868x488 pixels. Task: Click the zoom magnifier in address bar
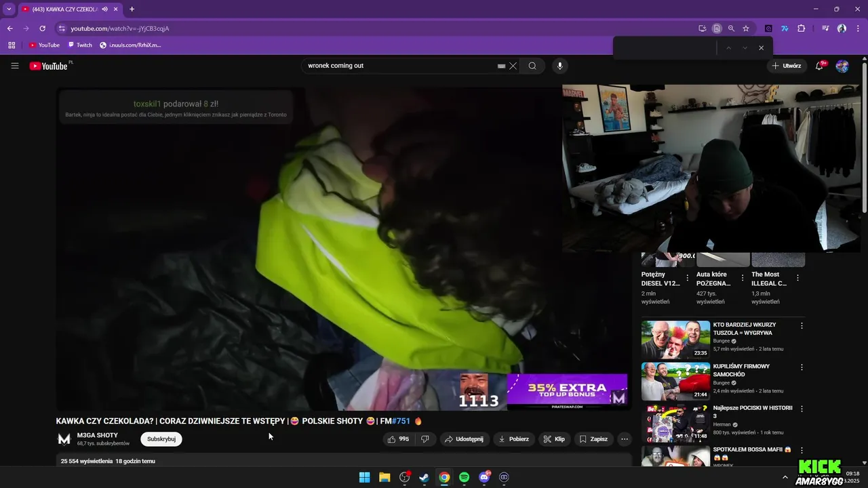click(731, 28)
